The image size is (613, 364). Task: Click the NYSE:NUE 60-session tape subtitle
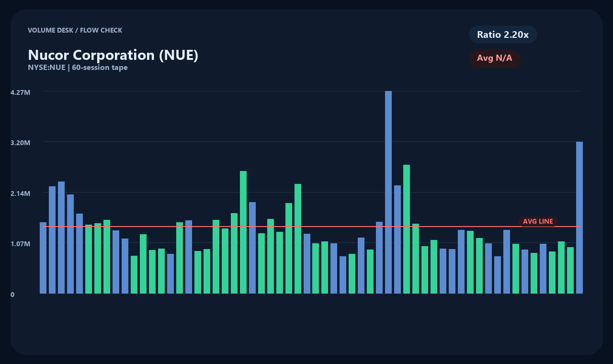click(x=78, y=68)
